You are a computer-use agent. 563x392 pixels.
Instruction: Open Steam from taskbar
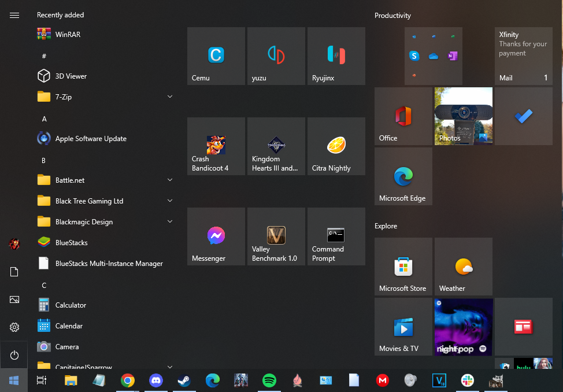(184, 380)
